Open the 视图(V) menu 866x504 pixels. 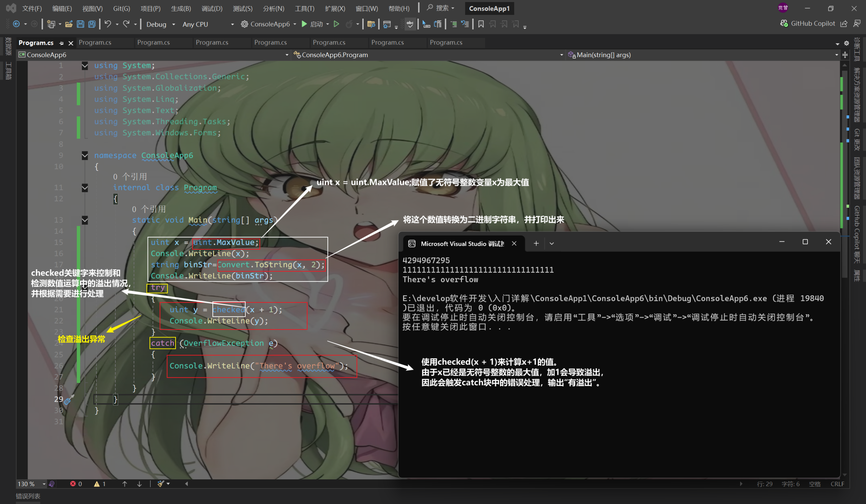(92, 9)
